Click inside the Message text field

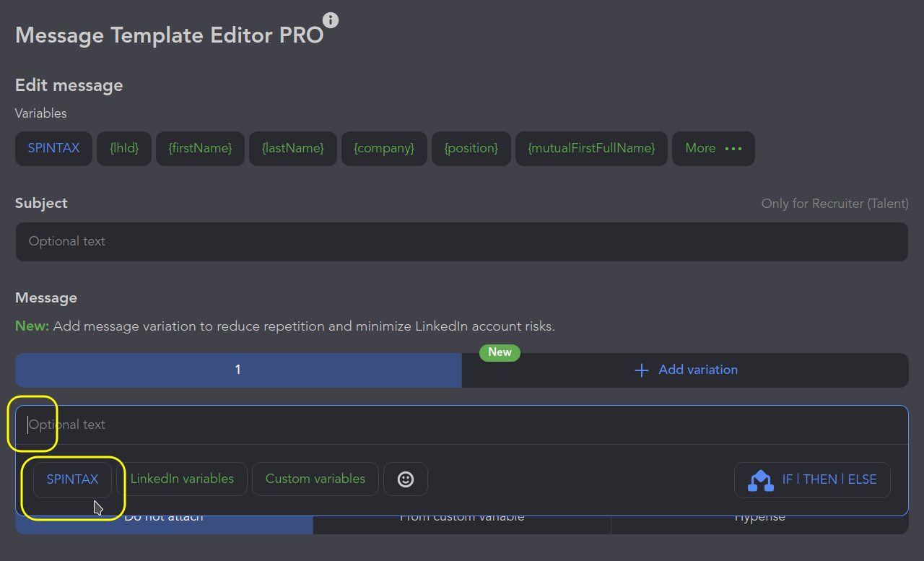pos(461,425)
